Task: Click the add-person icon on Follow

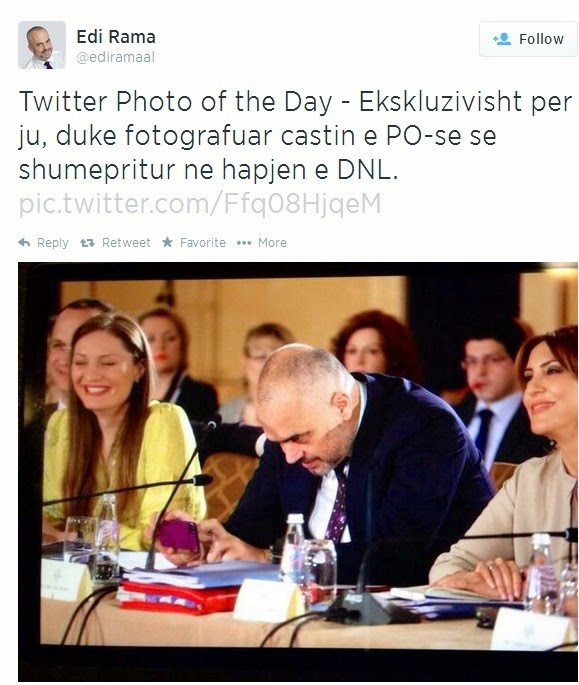Action: pos(502,39)
